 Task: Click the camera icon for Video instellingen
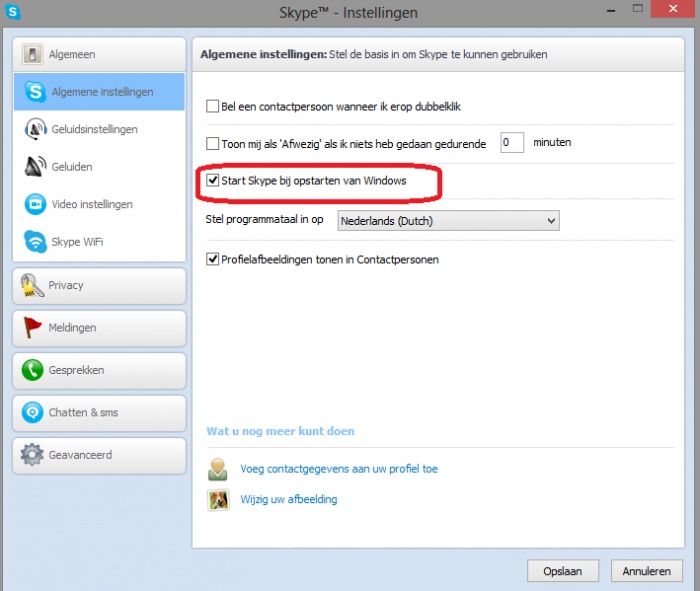pyautogui.click(x=35, y=204)
